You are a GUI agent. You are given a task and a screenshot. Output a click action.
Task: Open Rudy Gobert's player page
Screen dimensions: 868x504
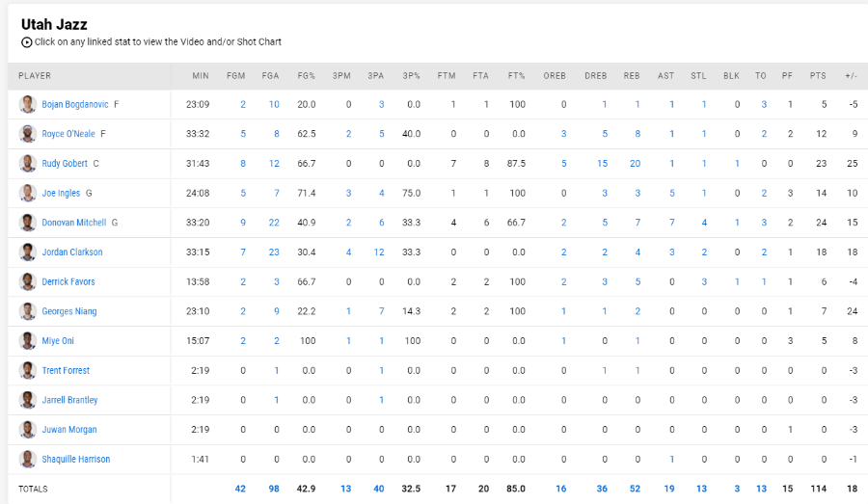(x=65, y=163)
